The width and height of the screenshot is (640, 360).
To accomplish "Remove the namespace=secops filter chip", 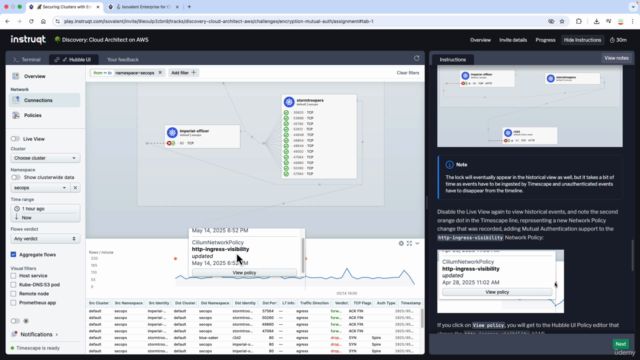I will click(160, 73).
